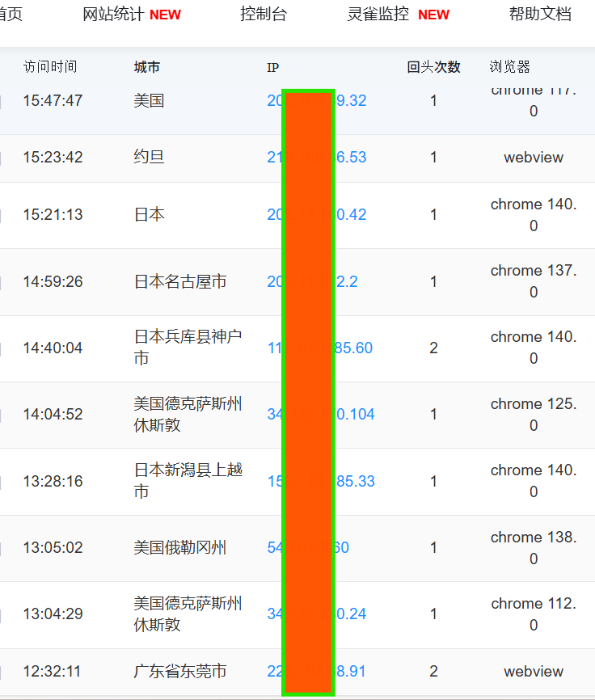Viewport: 595px width, 700px height.
Task: Open the 网站统计 navigation tab
Action: pyautogui.click(x=114, y=15)
